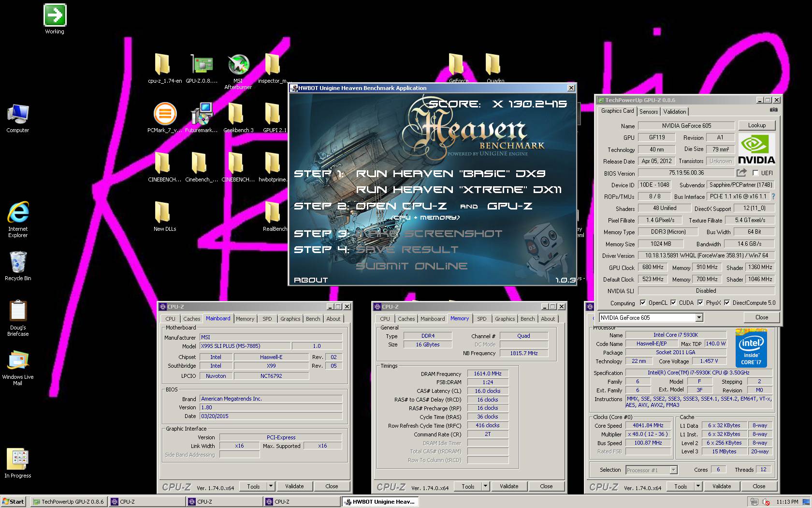
Task: Open the Geekbench 3 folder
Action: (x=236, y=114)
